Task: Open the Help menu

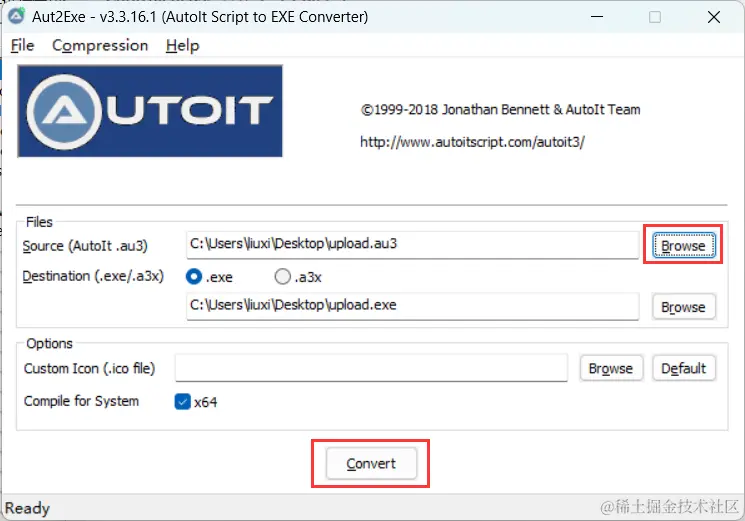Action: (x=182, y=46)
